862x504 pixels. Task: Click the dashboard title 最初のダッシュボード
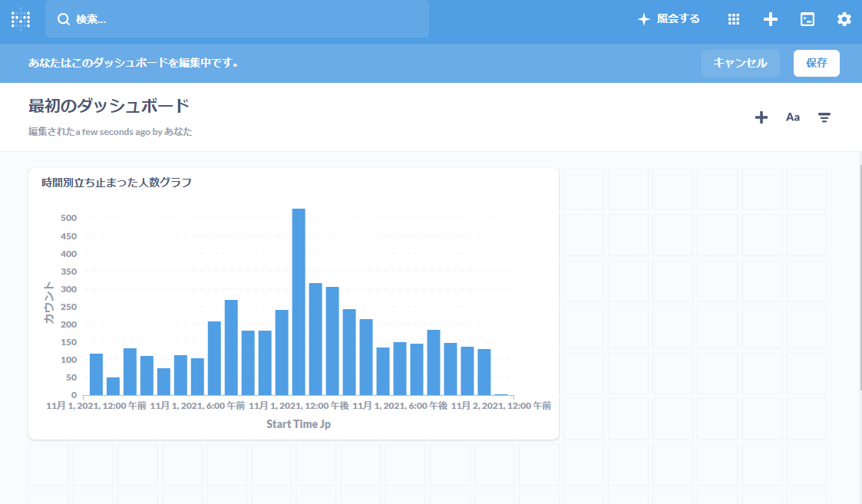109,106
